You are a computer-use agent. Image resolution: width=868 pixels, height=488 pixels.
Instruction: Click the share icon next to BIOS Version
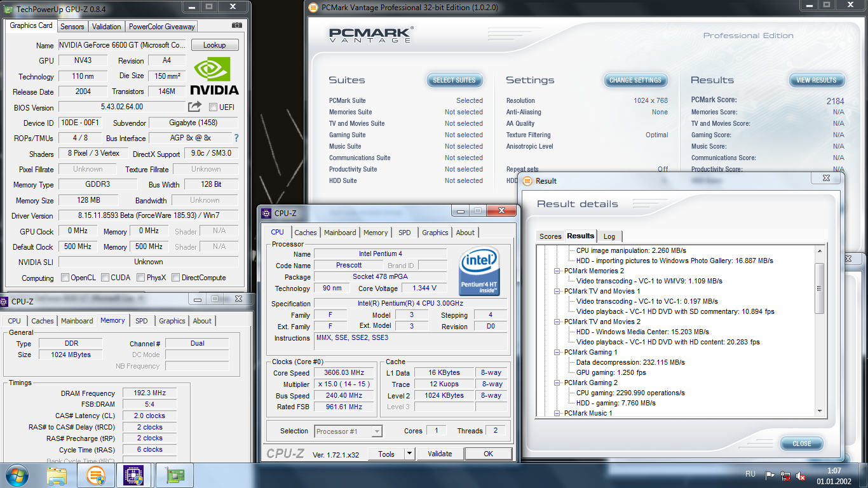(194, 106)
